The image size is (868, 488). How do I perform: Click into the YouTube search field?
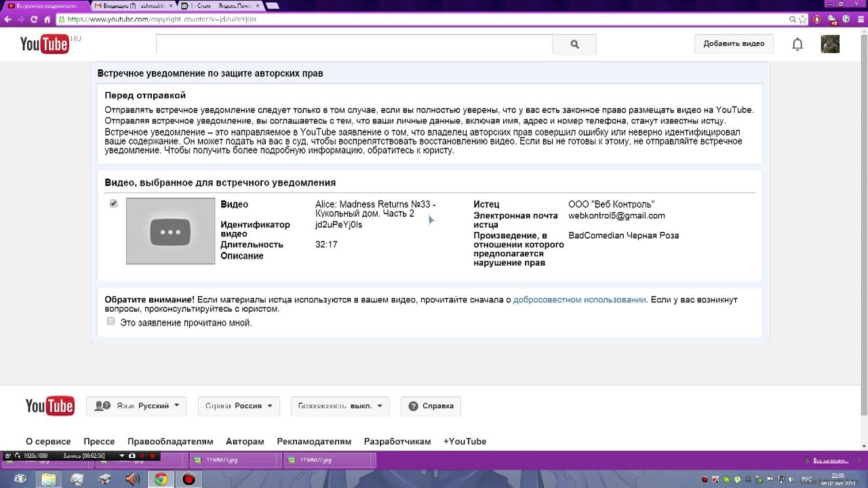[354, 45]
